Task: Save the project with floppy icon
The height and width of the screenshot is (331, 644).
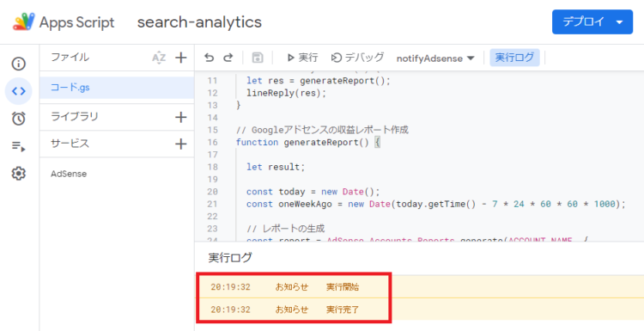Action: [258, 58]
